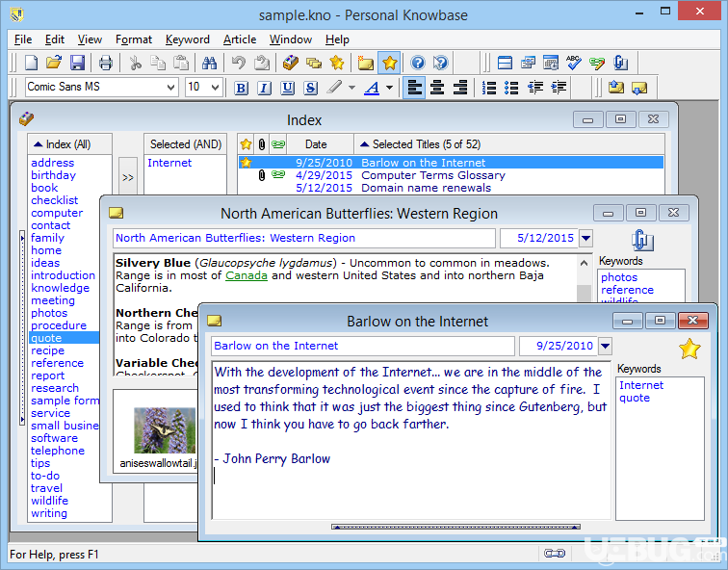Open Index window via card-box toolbar icon
This screenshot has width=728, height=570.
point(291,63)
